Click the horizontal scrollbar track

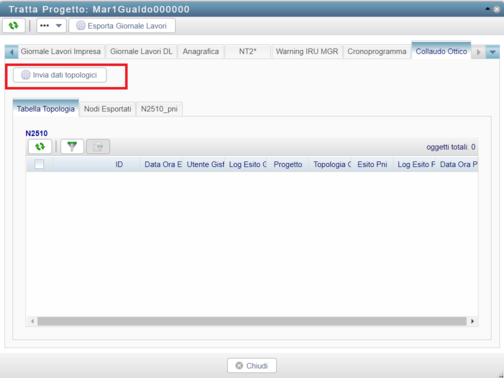pyautogui.click(x=252, y=321)
